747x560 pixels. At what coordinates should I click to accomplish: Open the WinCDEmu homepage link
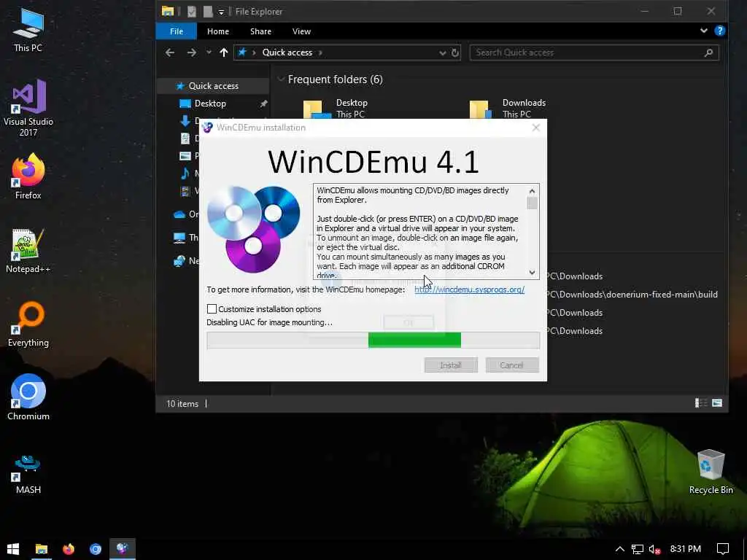click(x=469, y=289)
